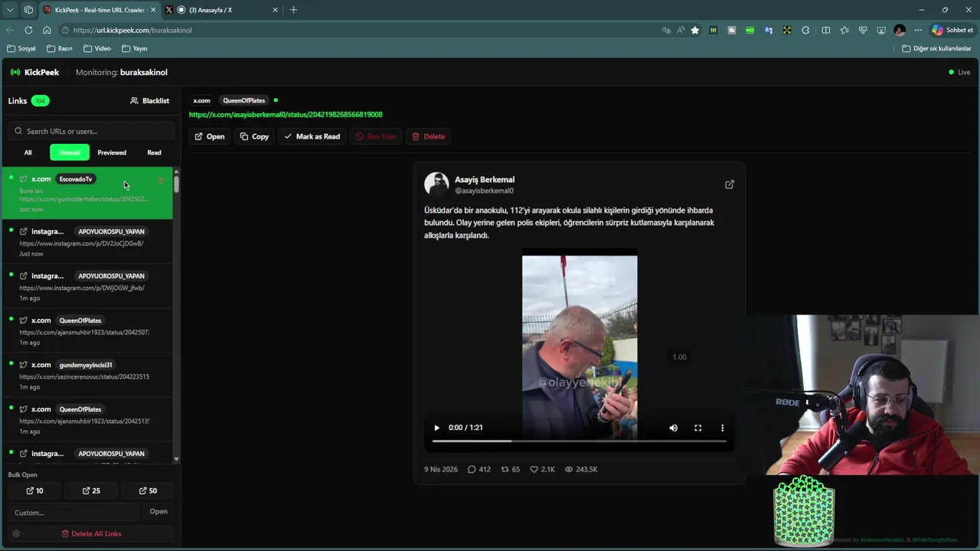Open the video player more options menu
This screenshot has width=980, height=551.
click(722, 428)
